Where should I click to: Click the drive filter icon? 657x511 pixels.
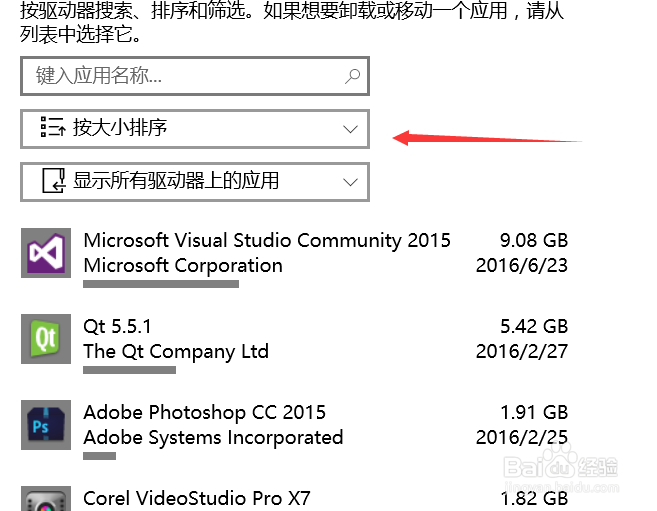click(x=52, y=181)
